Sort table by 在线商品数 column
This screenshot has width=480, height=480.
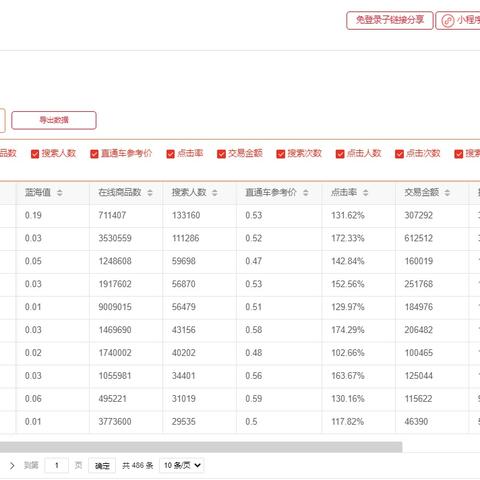(x=150, y=193)
